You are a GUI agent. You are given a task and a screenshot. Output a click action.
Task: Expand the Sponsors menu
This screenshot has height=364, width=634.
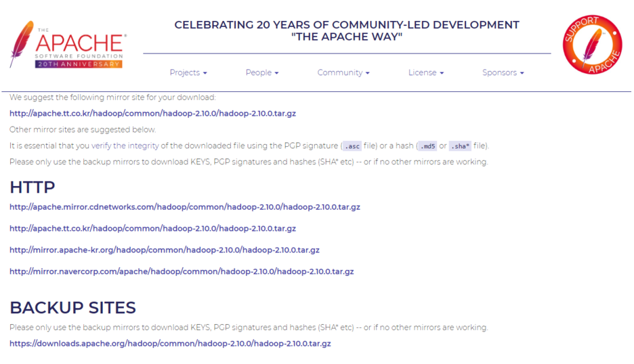tap(503, 72)
